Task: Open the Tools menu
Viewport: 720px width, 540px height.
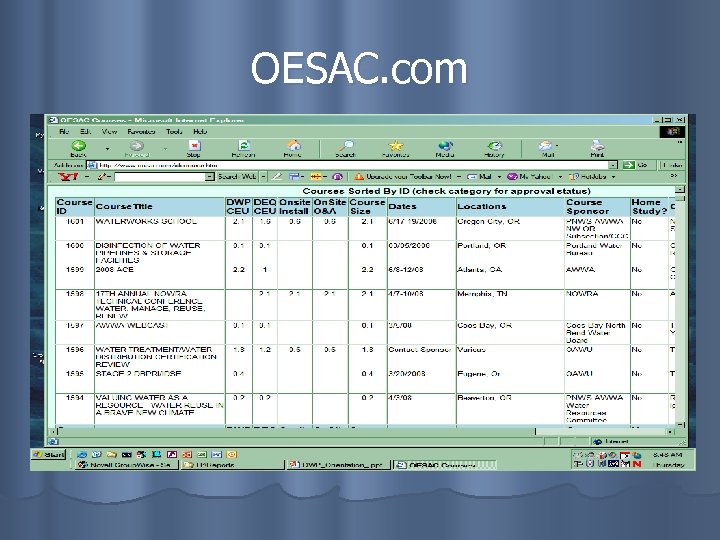Action: pyautogui.click(x=174, y=132)
